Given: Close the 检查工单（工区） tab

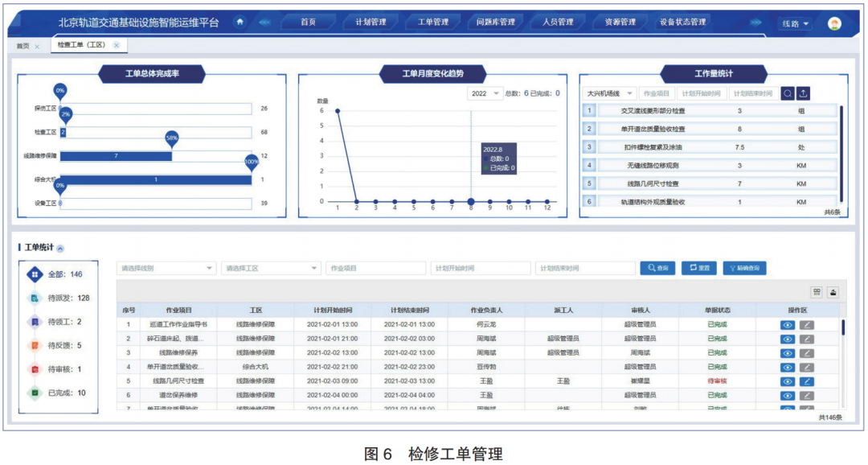Looking at the screenshot, I should coord(116,45).
